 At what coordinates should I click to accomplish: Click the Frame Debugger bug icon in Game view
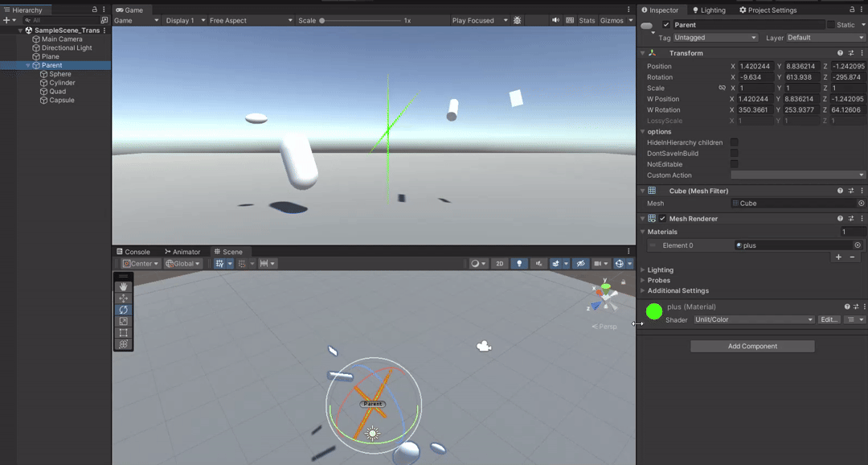[517, 20]
